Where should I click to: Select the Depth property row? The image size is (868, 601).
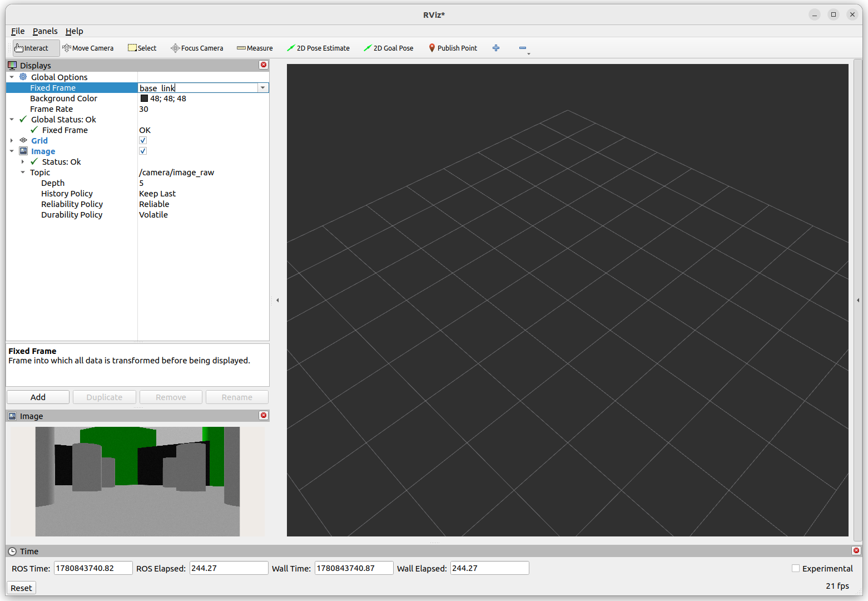point(137,183)
